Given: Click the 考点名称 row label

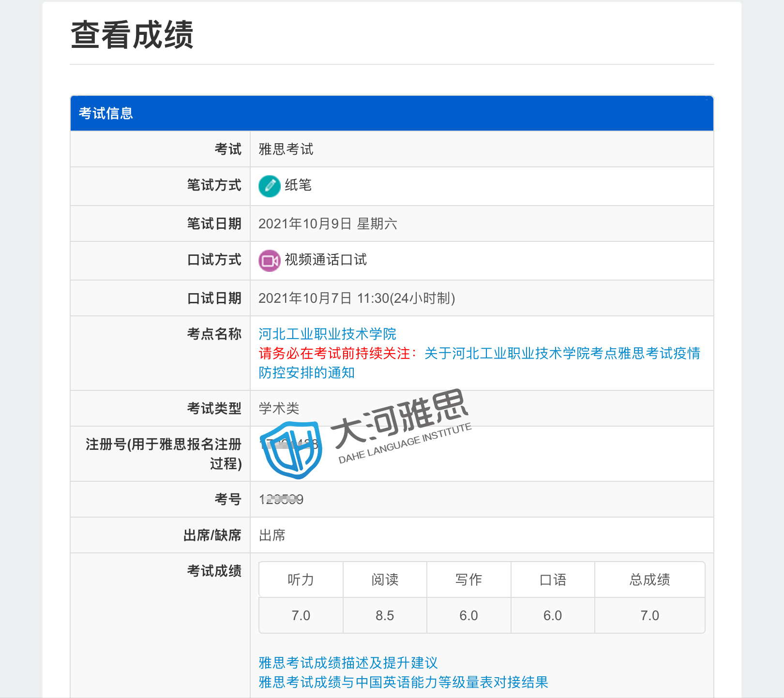Looking at the screenshot, I should tap(214, 334).
